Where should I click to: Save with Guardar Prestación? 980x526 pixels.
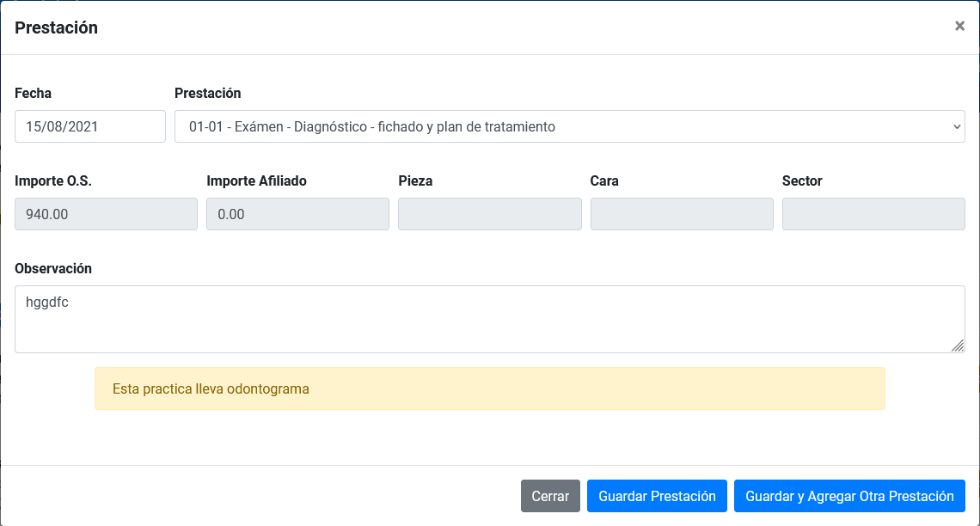click(657, 496)
